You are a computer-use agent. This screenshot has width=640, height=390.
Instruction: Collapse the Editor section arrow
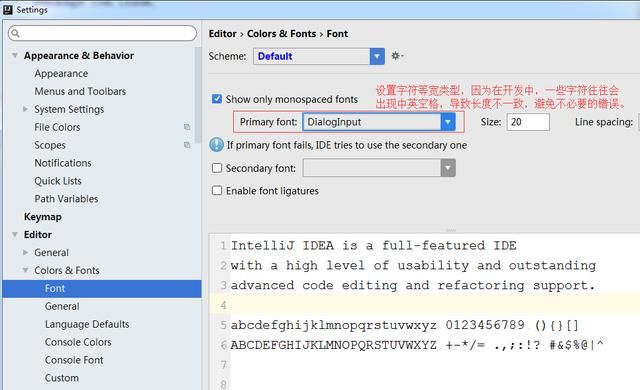tap(15, 234)
